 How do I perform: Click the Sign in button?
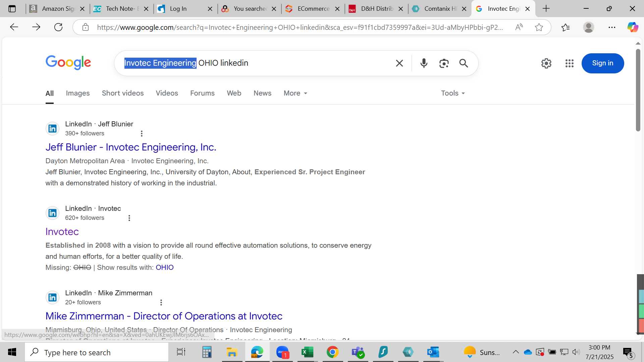tap(603, 63)
